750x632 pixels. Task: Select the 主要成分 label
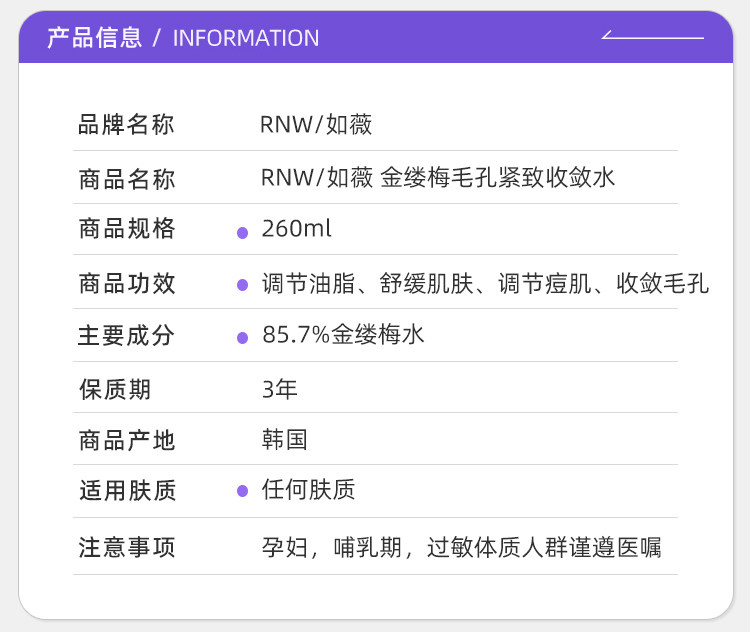point(126,336)
